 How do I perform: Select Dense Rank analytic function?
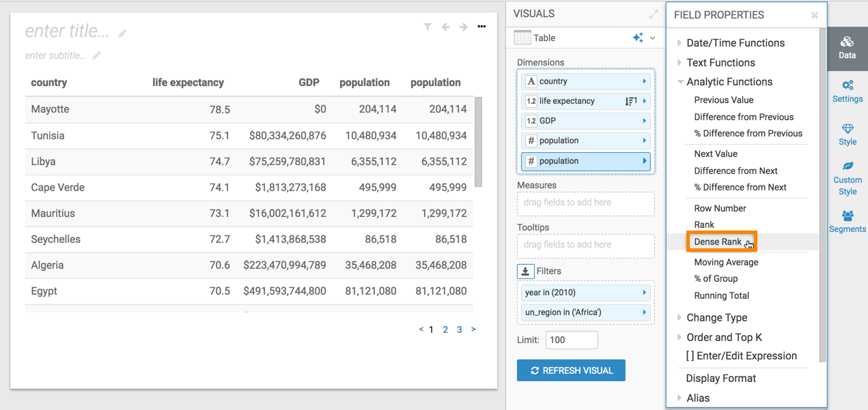tap(718, 242)
